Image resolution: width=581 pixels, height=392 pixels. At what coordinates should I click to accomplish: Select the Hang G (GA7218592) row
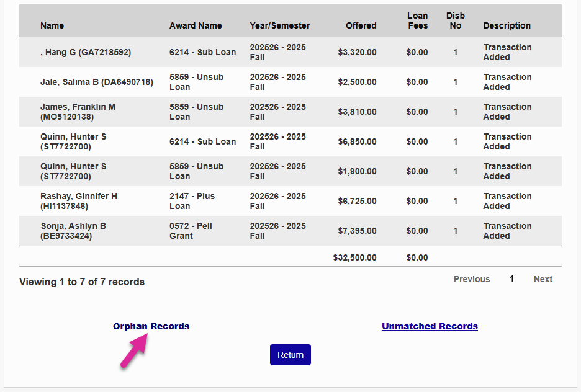86,52
